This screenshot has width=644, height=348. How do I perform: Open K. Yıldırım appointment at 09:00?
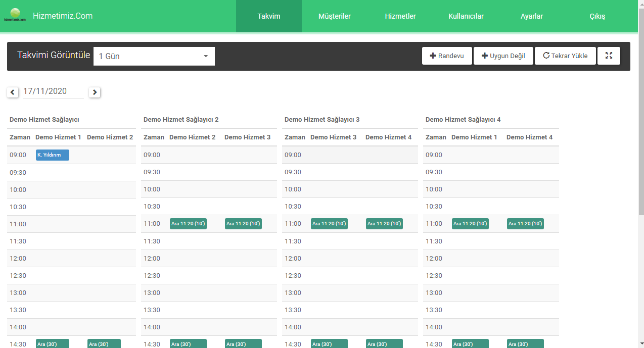(x=52, y=155)
